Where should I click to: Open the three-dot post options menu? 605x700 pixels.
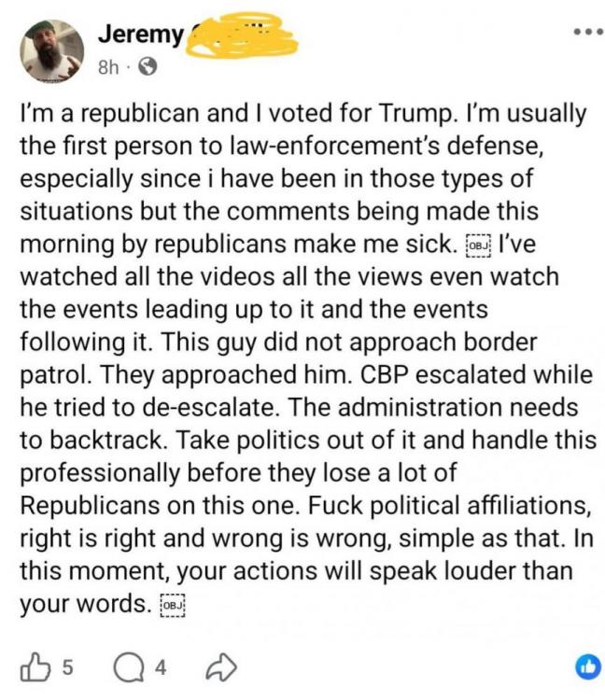coord(588,32)
